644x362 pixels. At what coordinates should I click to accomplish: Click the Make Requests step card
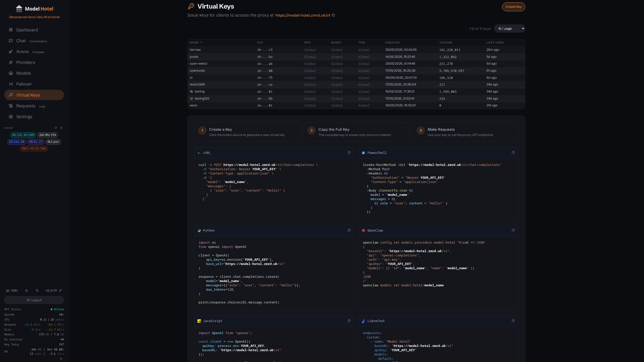click(465, 132)
